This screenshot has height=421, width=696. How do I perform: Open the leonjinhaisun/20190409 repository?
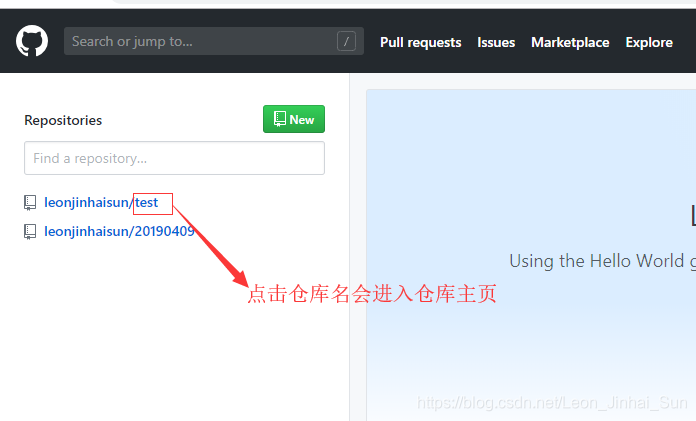pos(119,231)
